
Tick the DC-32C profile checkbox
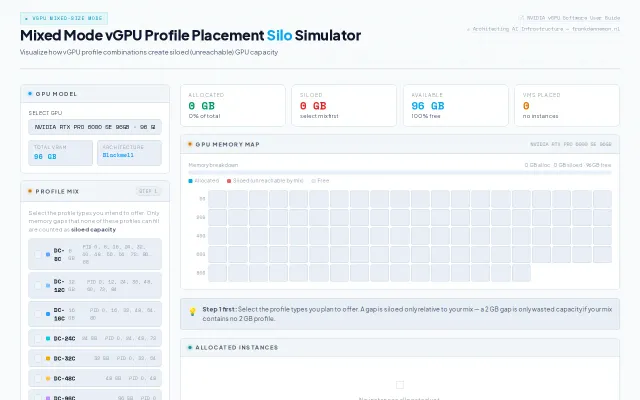pos(38,358)
